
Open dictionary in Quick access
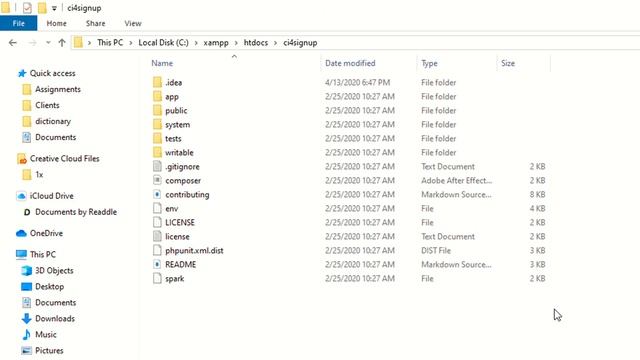coord(53,121)
